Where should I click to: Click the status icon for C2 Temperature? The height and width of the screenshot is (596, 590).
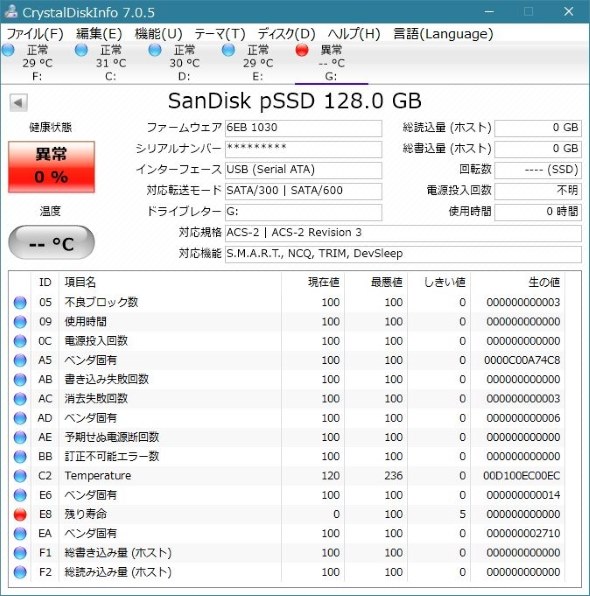click(20, 476)
